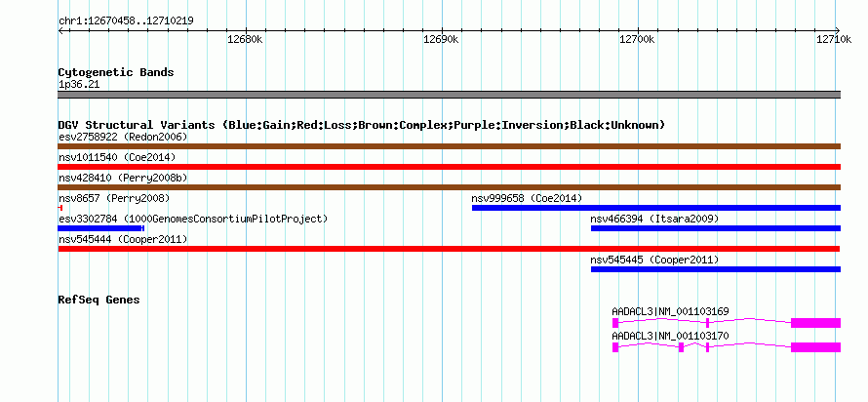Select the small red nsv8657 (Perry2008) marker

tap(59, 208)
